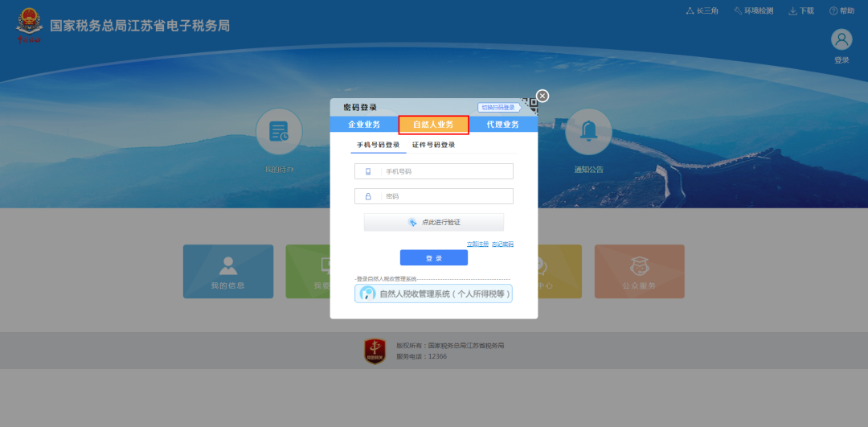Open the 帮助 help link

(x=841, y=10)
